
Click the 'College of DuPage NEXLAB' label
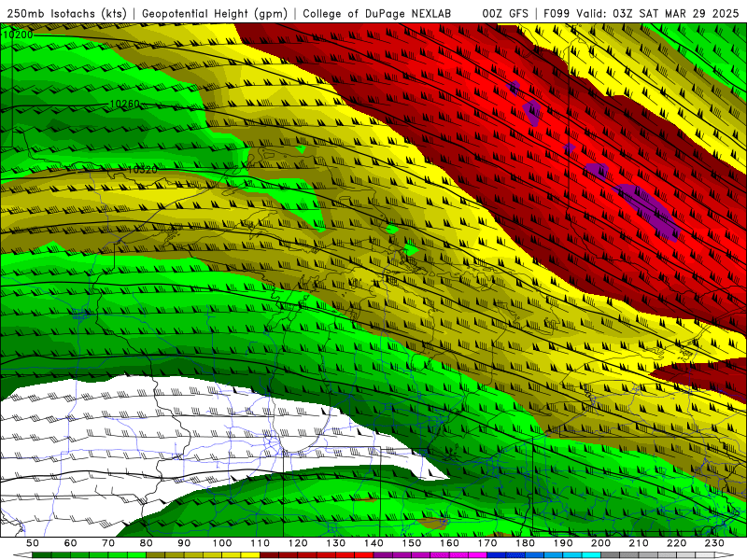(377, 13)
